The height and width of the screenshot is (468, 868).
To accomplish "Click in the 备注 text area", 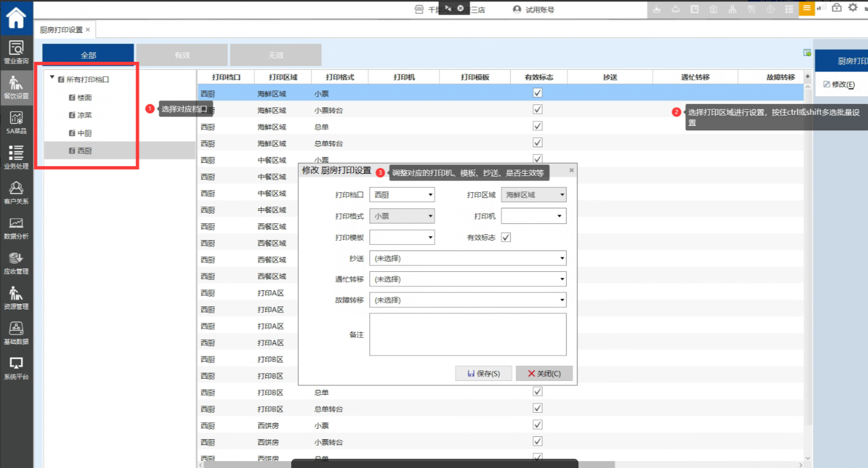I will pos(467,334).
